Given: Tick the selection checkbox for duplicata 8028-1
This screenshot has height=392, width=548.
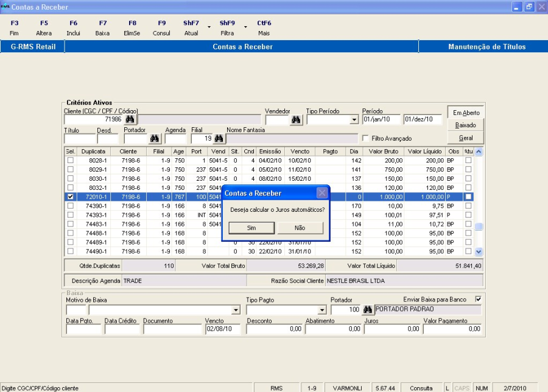Looking at the screenshot, I should click(71, 161).
